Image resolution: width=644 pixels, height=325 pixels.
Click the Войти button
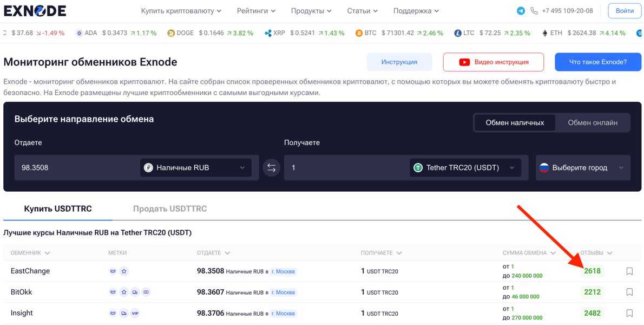[x=625, y=11]
